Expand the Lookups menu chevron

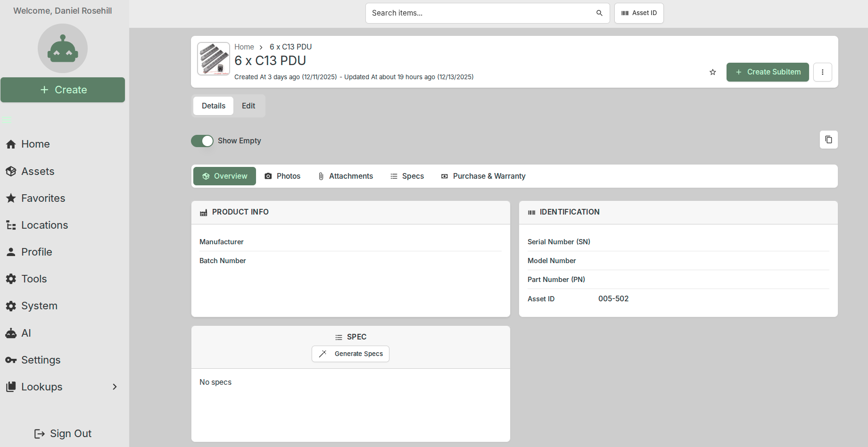(115, 387)
